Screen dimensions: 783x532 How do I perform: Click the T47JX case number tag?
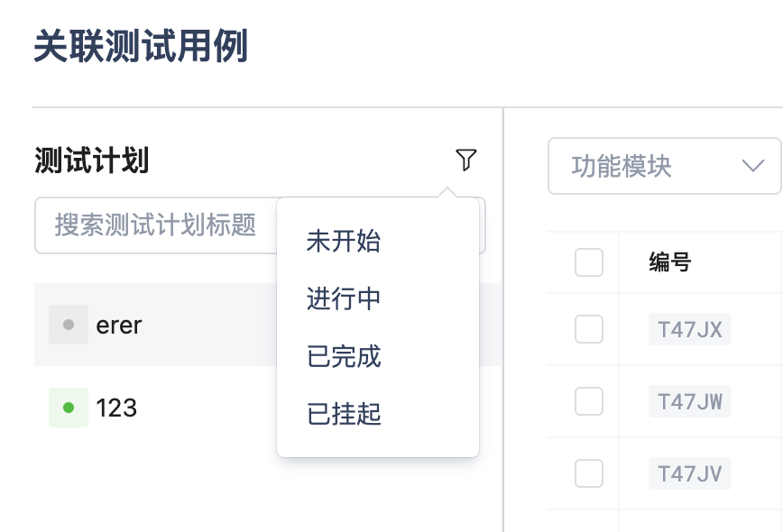(690, 330)
